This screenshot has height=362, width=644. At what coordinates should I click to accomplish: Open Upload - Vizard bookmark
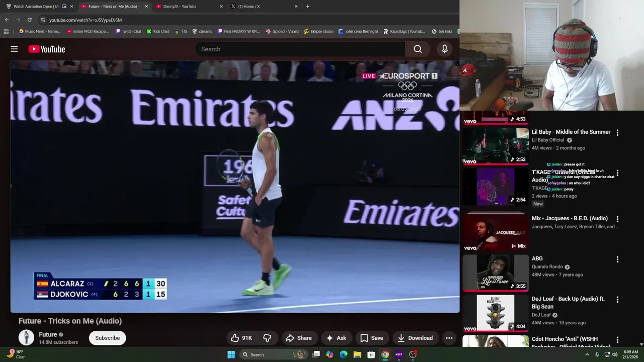[x=282, y=31]
